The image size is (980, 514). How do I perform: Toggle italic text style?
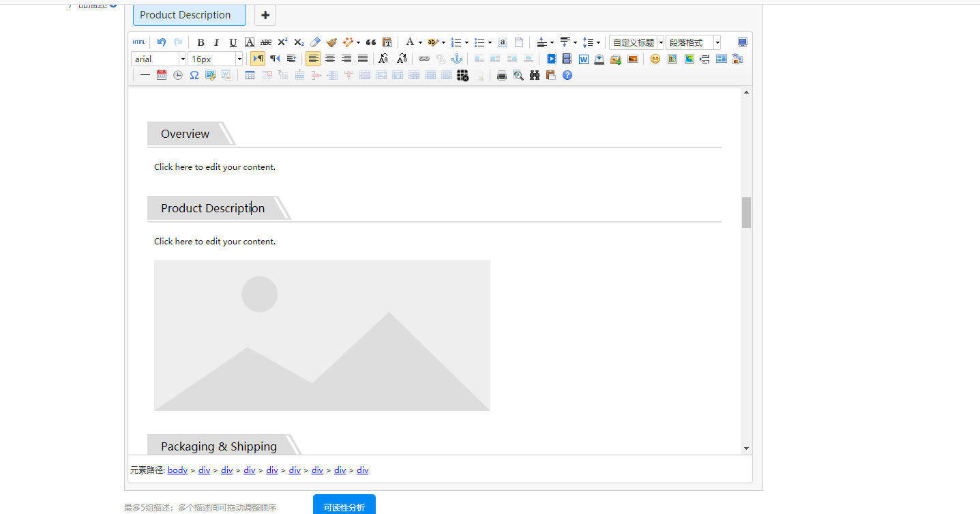[x=217, y=42]
